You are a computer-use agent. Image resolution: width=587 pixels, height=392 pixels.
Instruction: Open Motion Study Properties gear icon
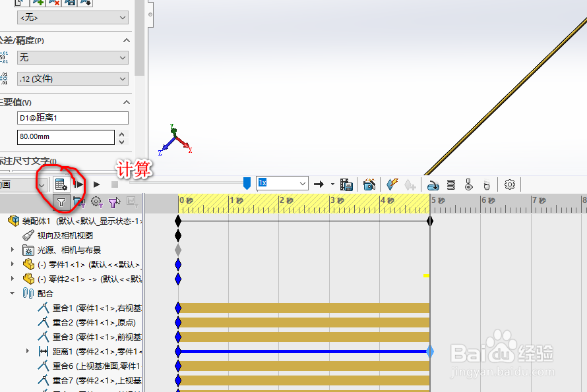[x=509, y=184]
